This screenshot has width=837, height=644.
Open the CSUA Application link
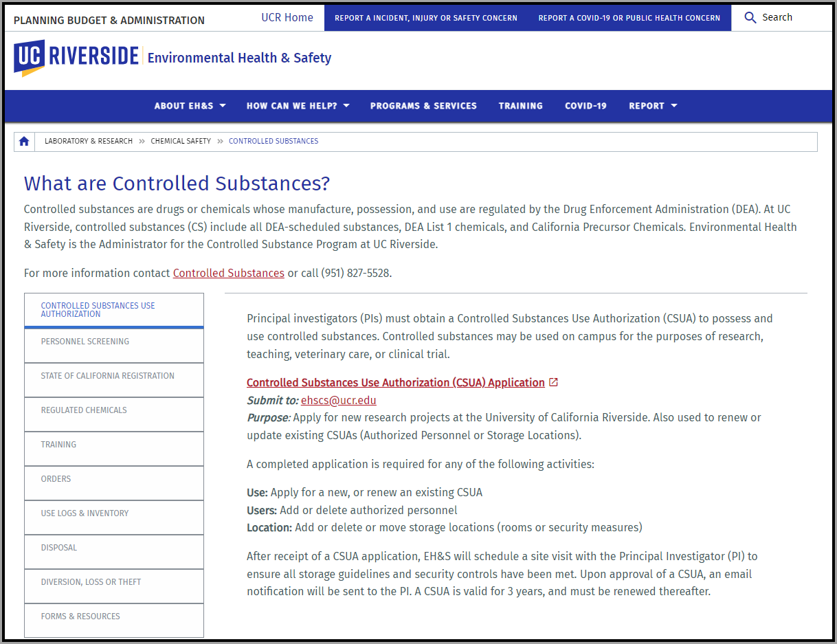point(395,382)
